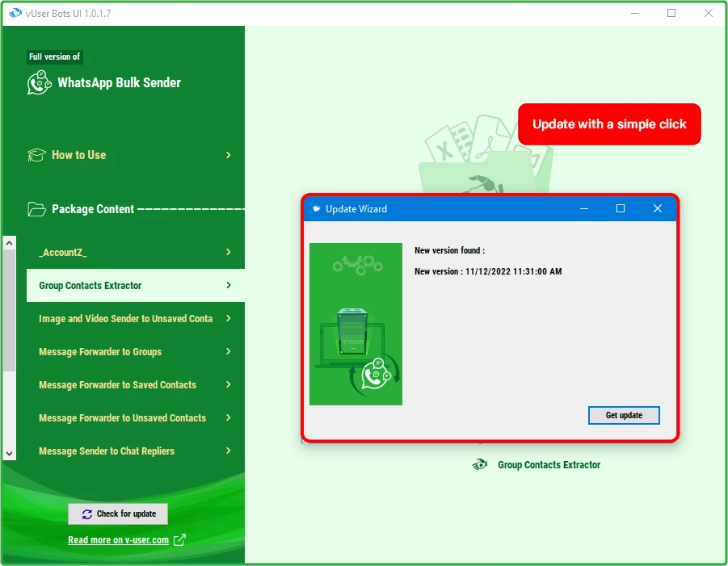The height and width of the screenshot is (566, 728).
Task: Expand Message Forwarder to Saved Contacts chevron
Action: pos(229,384)
